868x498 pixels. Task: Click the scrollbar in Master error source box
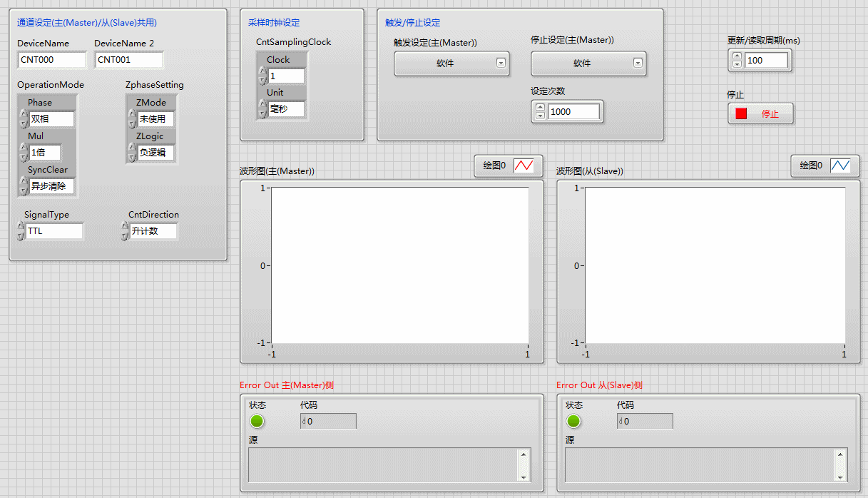[525, 465]
